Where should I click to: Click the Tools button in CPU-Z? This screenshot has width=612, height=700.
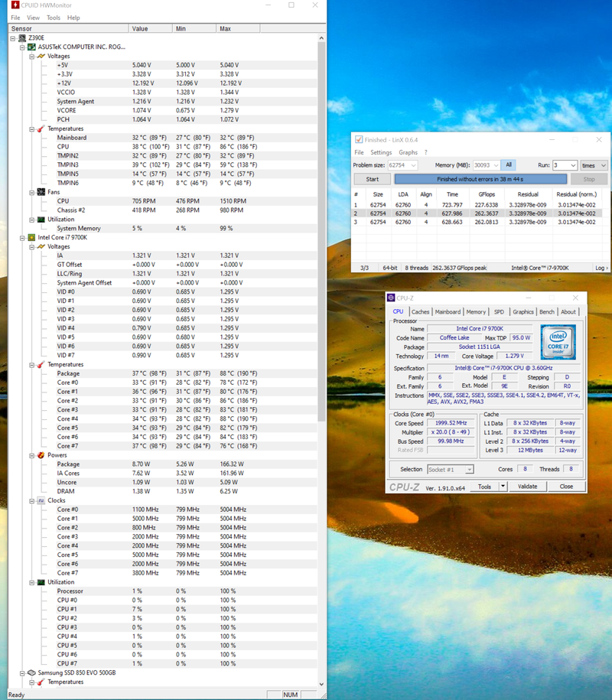(484, 486)
